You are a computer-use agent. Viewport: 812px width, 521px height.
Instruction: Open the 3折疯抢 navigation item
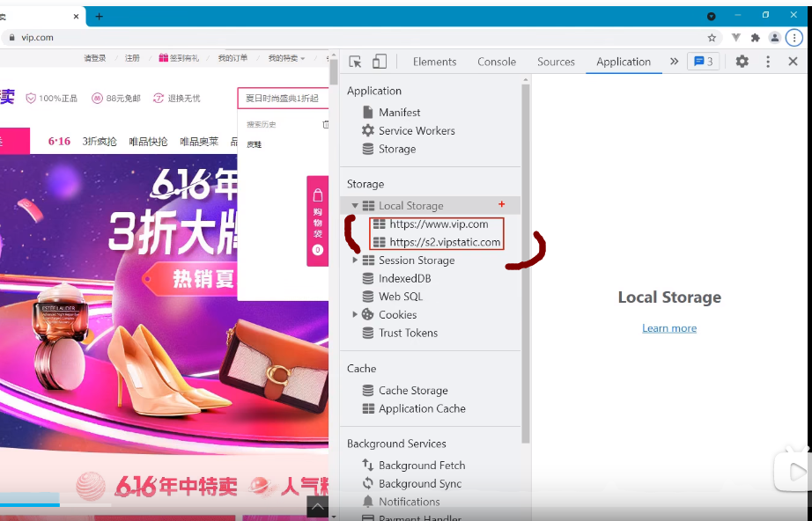[100, 141]
